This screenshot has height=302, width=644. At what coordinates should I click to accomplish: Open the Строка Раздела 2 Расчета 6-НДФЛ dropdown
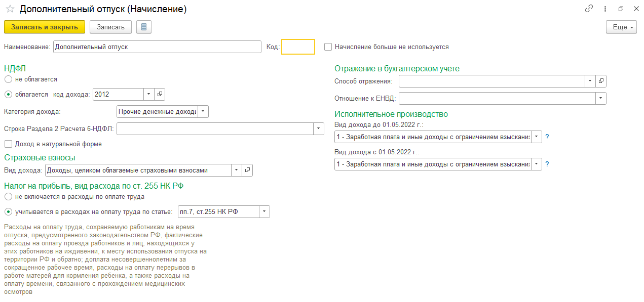(x=319, y=129)
